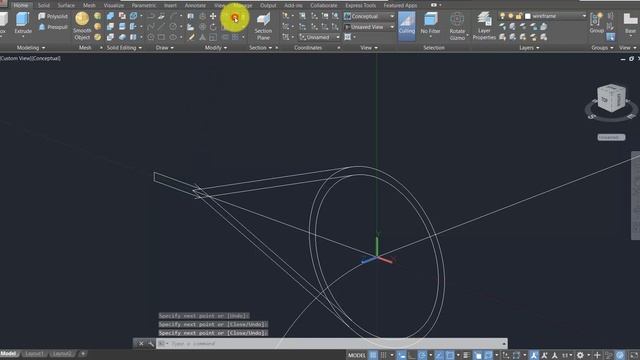Click the Group tool
640x360 pixels.
[596, 23]
